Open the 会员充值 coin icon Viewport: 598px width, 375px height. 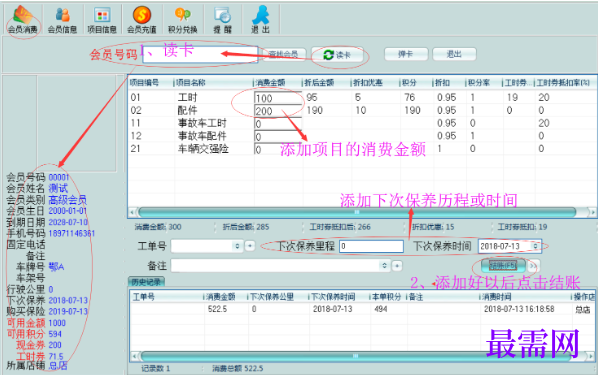click(x=141, y=19)
